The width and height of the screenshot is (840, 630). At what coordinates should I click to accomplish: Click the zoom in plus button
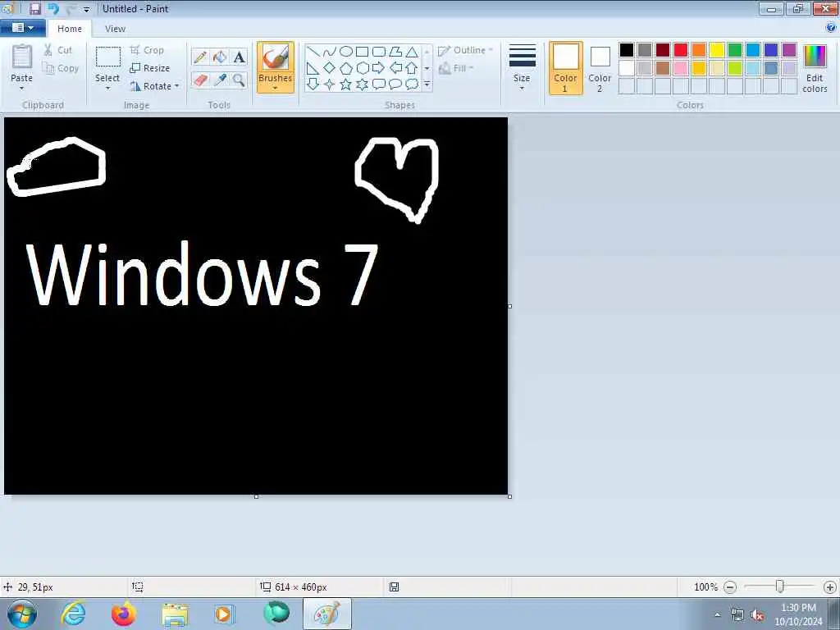pyautogui.click(x=830, y=587)
